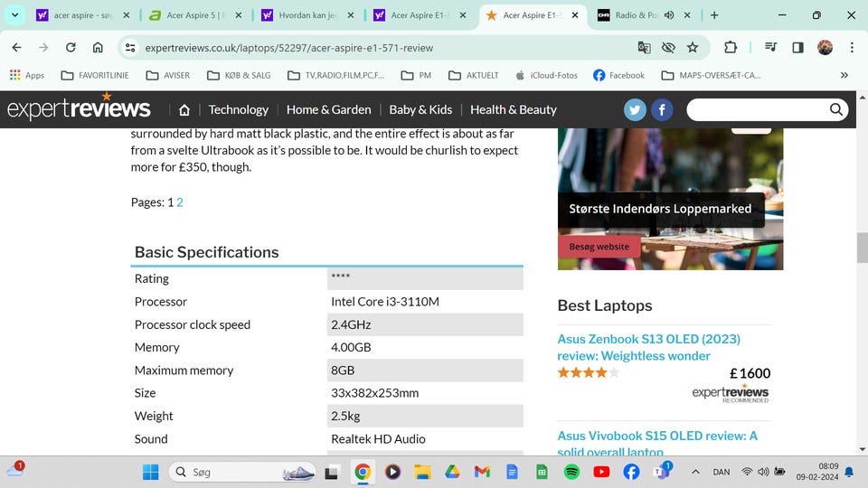Expand the hidden bookmarks overflow chevron

tap(844, 75)
